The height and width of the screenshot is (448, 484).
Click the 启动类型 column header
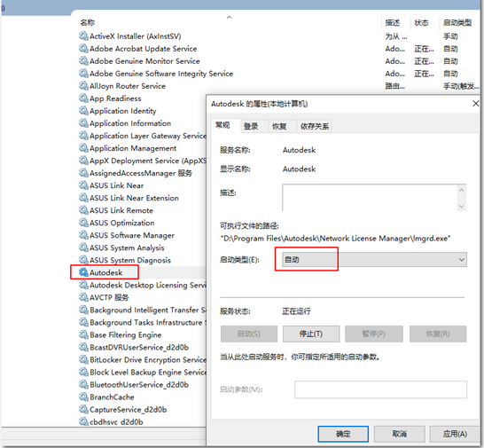click(457, 22)
